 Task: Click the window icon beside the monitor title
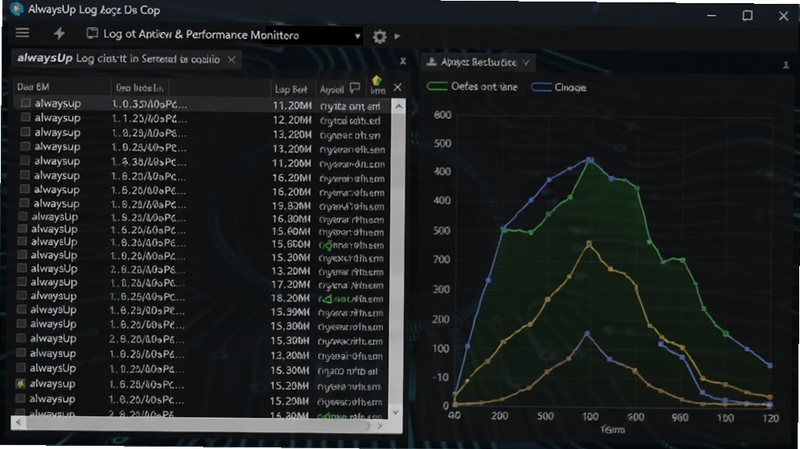tap(92, 34)
